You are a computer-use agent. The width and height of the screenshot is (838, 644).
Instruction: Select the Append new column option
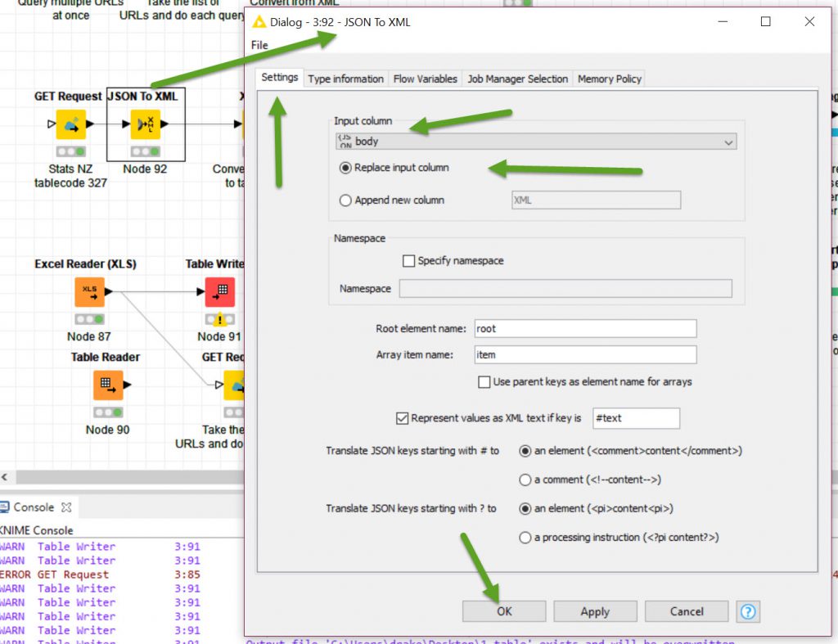(346, 200)
